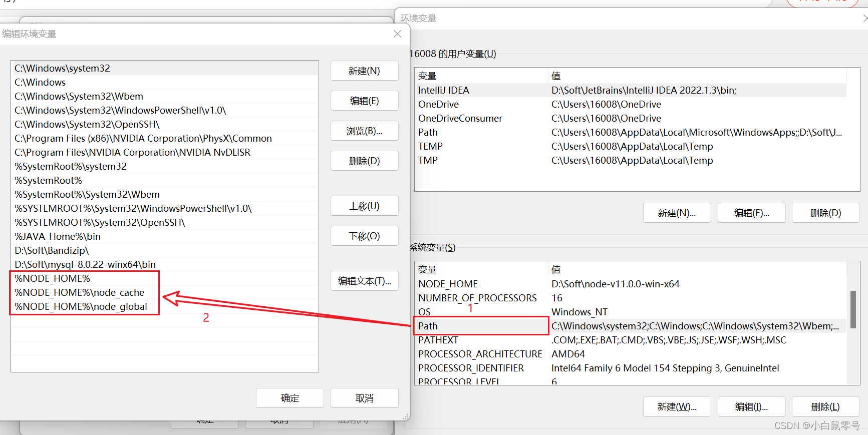Screen dimensions: 868x435
Task: Select the mysql-8.0.22-winx64\bin entry
Action: point(165,264)
